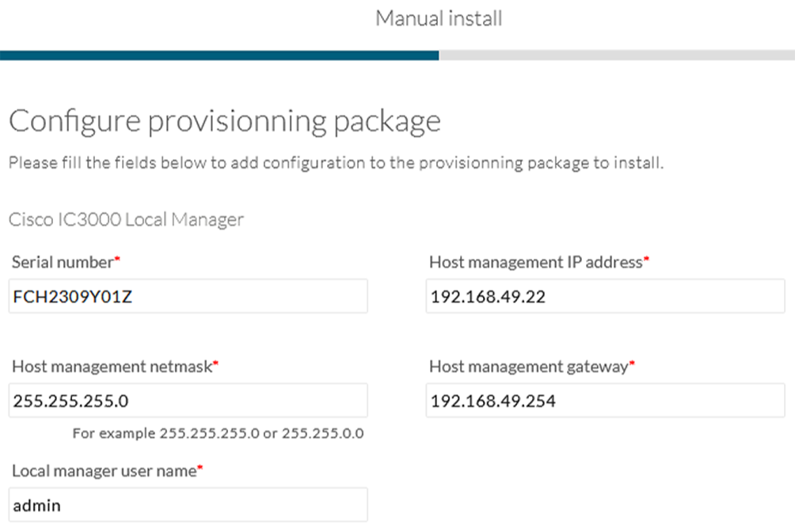This screenshot has height=532, width=795.
Task: Click the Host management gateway label
Action: pyautogui.click(x=529, y=367)
